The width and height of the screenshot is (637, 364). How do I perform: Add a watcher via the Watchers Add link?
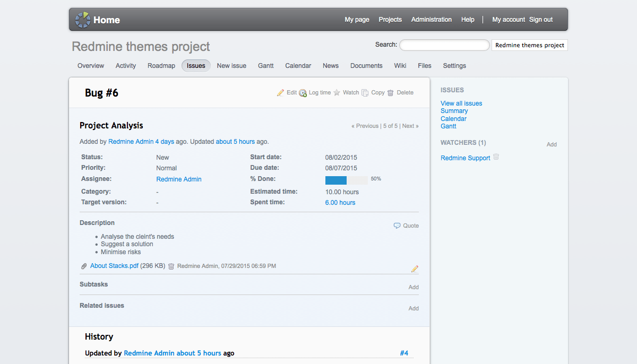(x=552, y=144)
